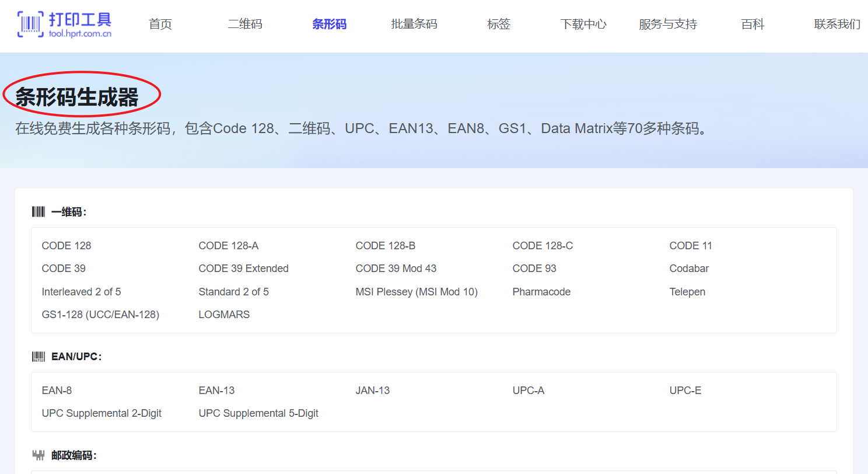The width and height of the screenshot is (868, 474).
Task: Go to 下载中心
Action: pyautogui.click(x=583, y=25)
